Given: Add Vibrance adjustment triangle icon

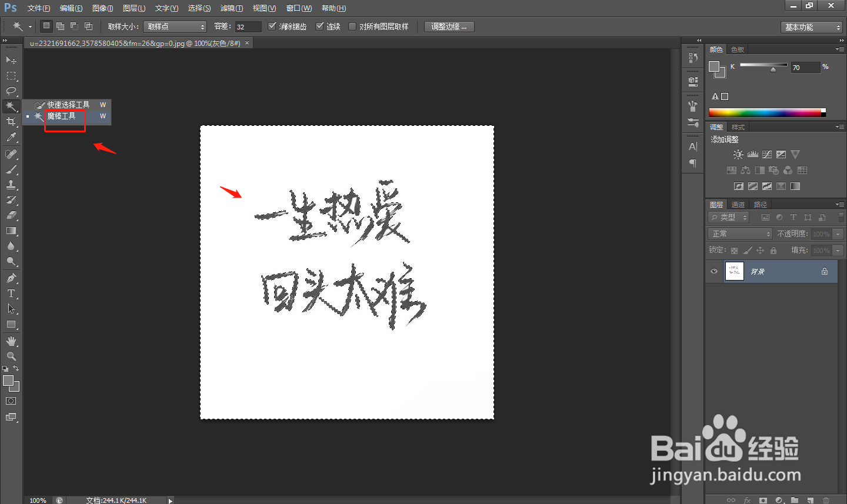Looking at the screenshot, I should (795, 154).
